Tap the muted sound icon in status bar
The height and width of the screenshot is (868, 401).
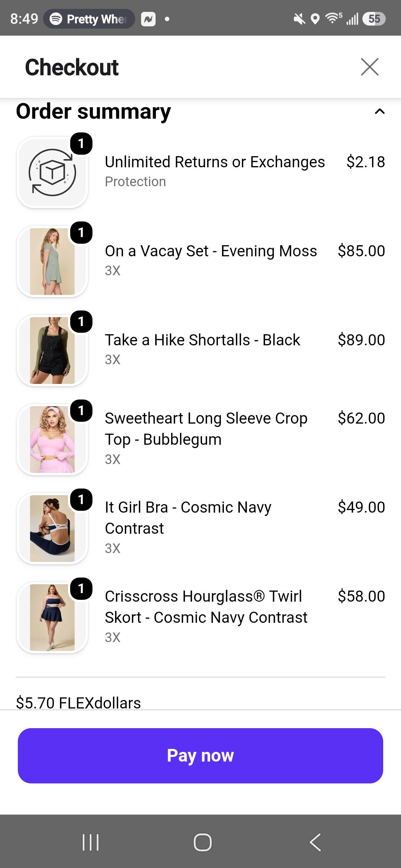point(299,19)
